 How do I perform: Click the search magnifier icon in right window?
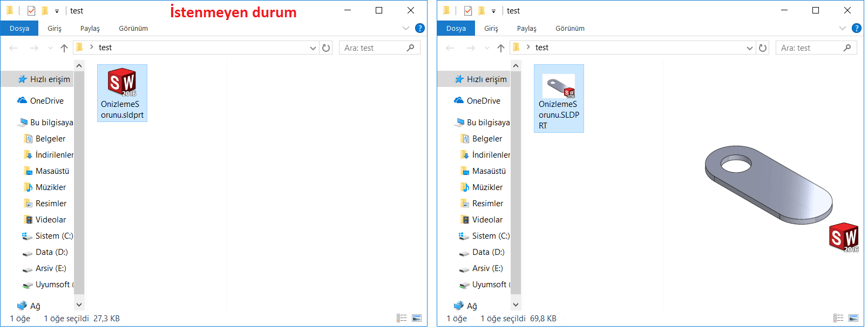[x=847, y=48]
